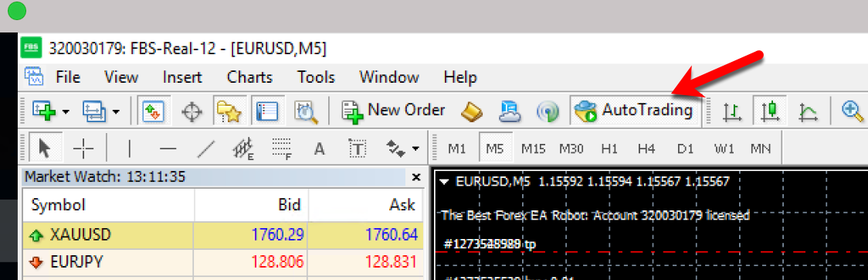The height and width of the screenshot is (280, 868).
Task: Expand the arrows objects dropdown
Action: point(415,149)
